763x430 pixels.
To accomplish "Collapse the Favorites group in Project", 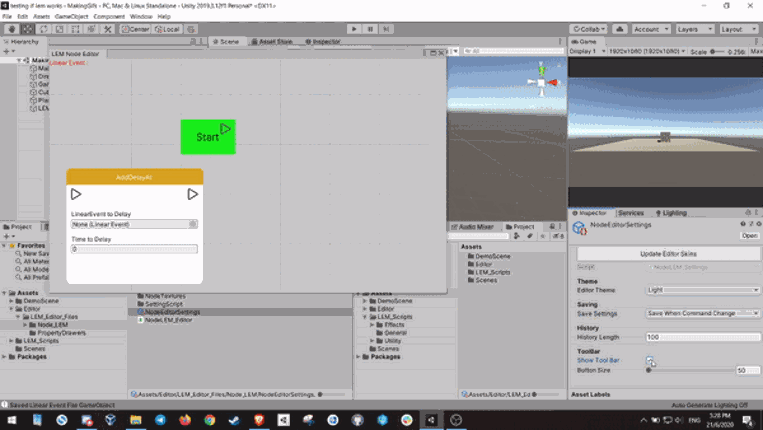I will click(x=4, y=246).
